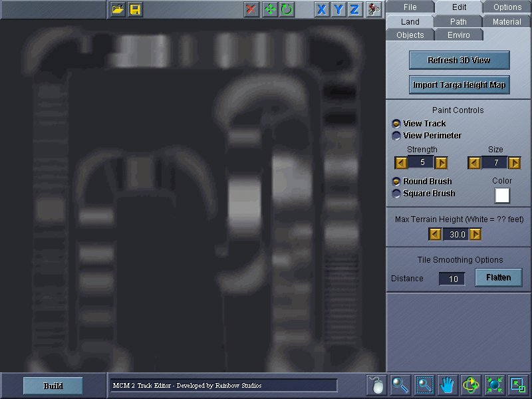Select the magnifying glass zoom tool
Viewport: 532px width, 399px height.
point(400,385)
